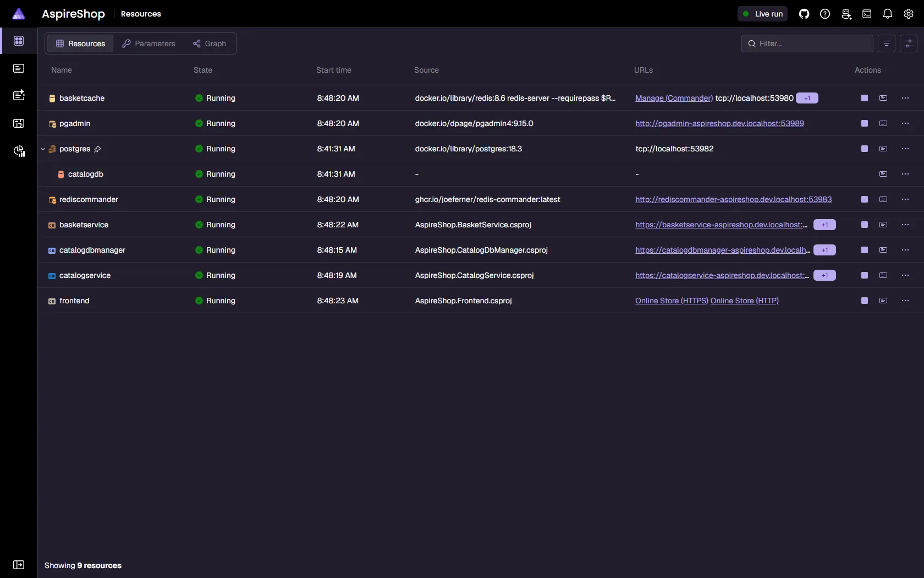Focus the Filter search field
924x578 pixels.
point(807,43)
